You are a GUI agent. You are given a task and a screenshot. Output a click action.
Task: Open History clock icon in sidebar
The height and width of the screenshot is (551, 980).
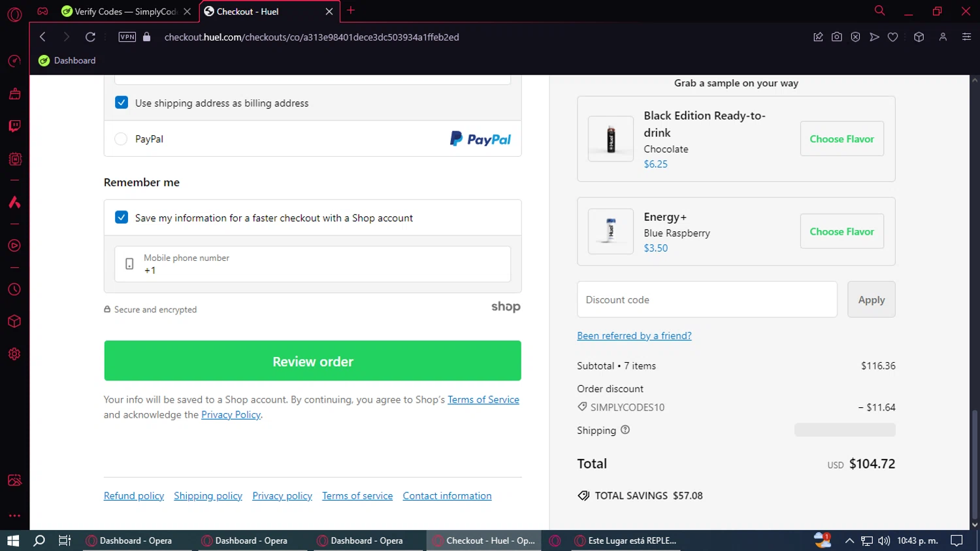coord(14,290)
